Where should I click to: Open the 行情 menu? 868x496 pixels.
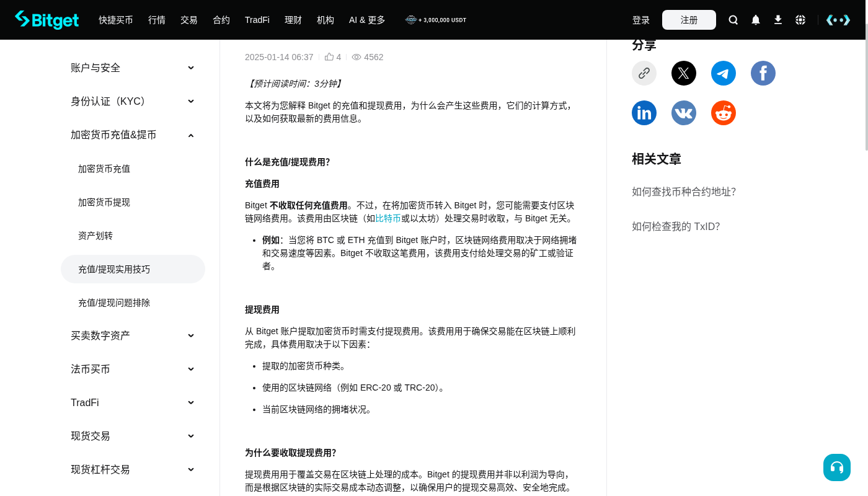pos(157,20)
